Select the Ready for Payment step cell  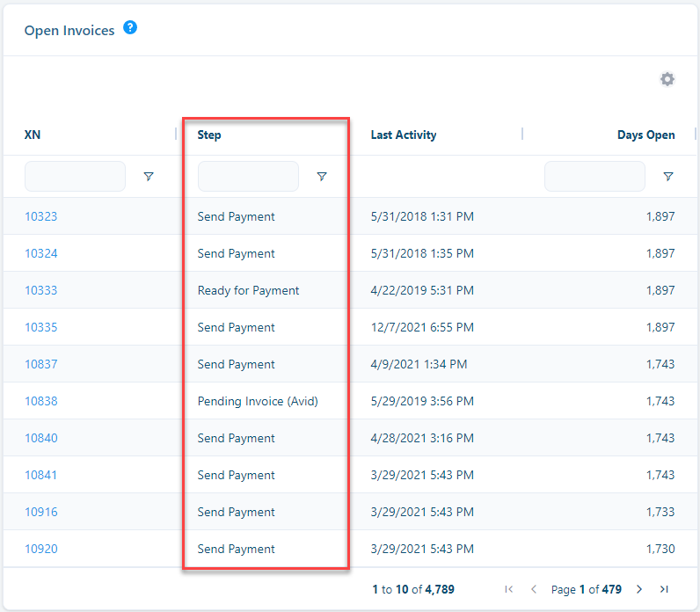point(248,290)
